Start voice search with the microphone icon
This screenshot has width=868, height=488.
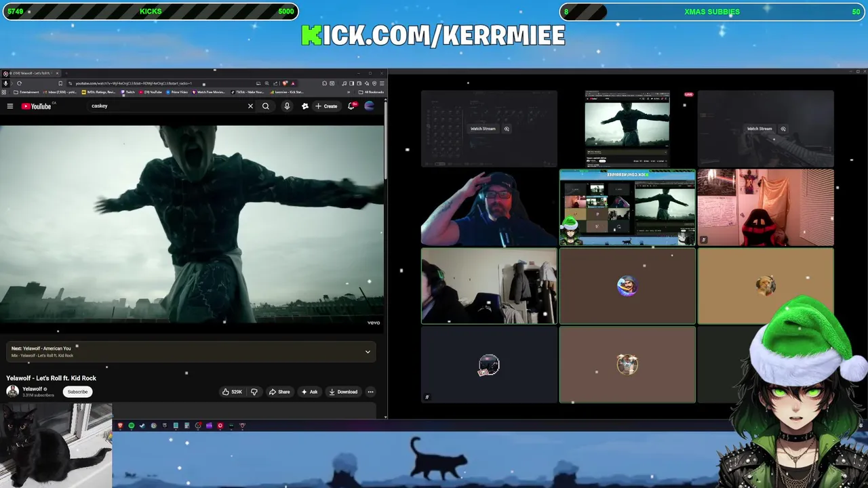click(x=287, y=106)
